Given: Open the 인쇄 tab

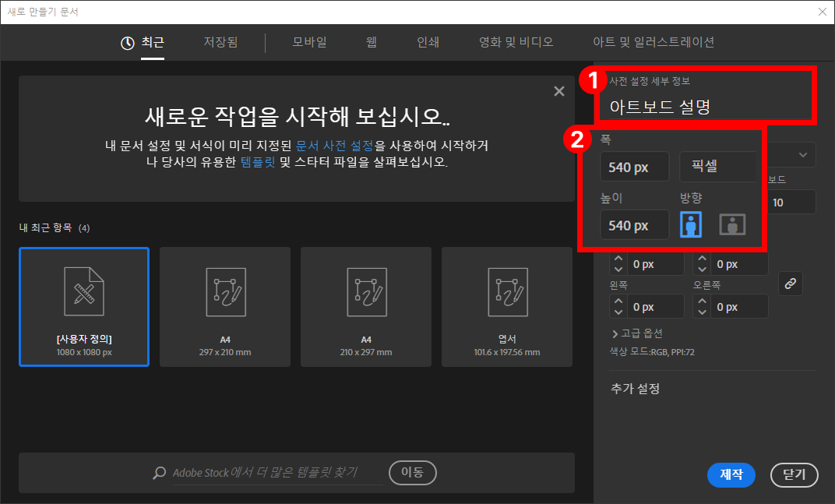Looking at the screenshot, I should pyautogui.click(x=428, y=42).
